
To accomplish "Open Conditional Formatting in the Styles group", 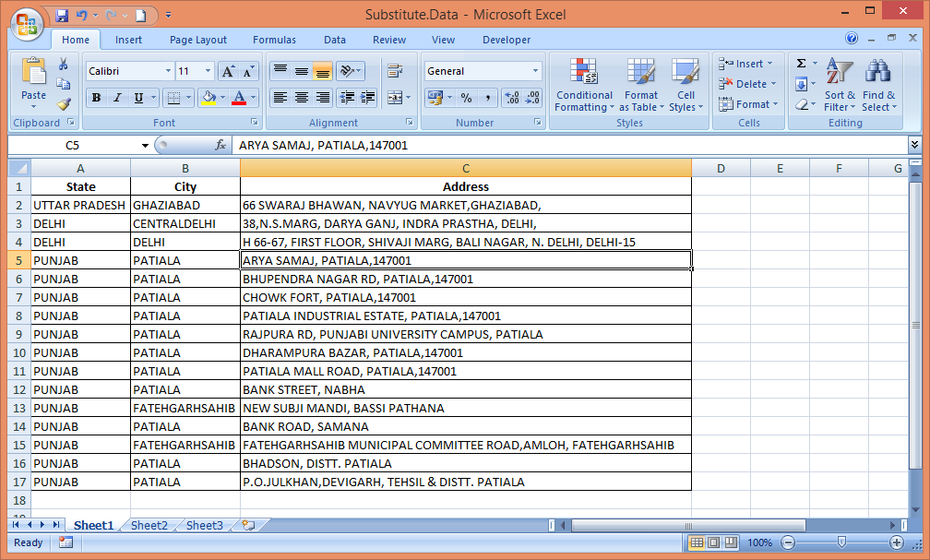I will pos(583,84).
